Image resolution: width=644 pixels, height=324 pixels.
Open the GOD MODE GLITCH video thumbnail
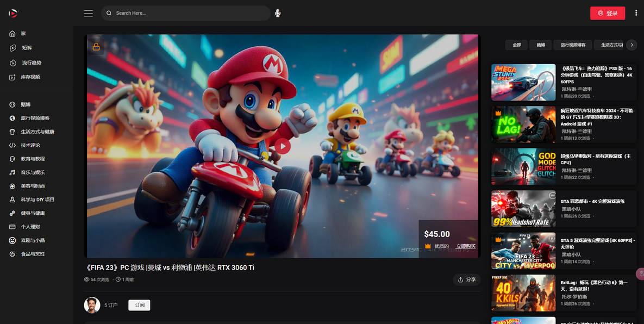click(x=523, y=166)
